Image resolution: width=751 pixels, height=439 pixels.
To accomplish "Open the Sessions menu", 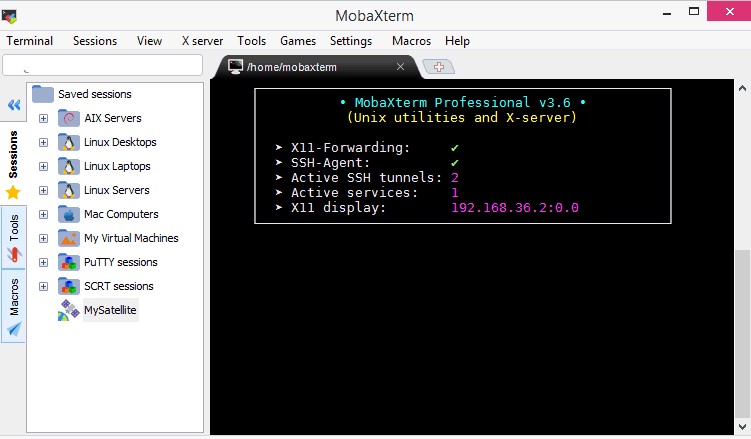I will (x=95, y=41).
